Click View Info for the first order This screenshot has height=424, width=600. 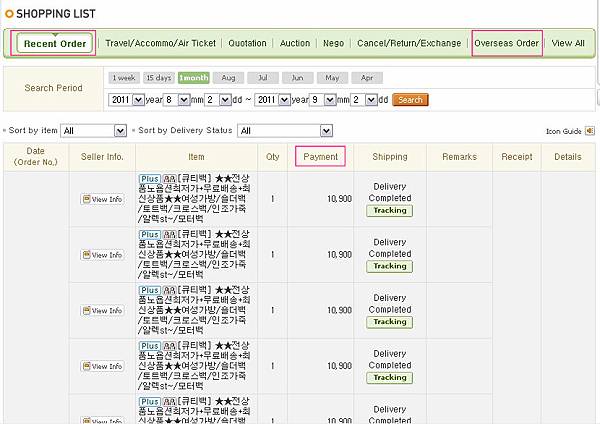[x=102, y=199]
